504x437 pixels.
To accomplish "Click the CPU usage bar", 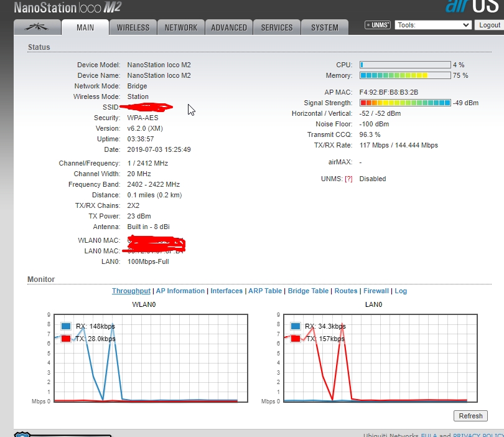I will tap(405, 65).
